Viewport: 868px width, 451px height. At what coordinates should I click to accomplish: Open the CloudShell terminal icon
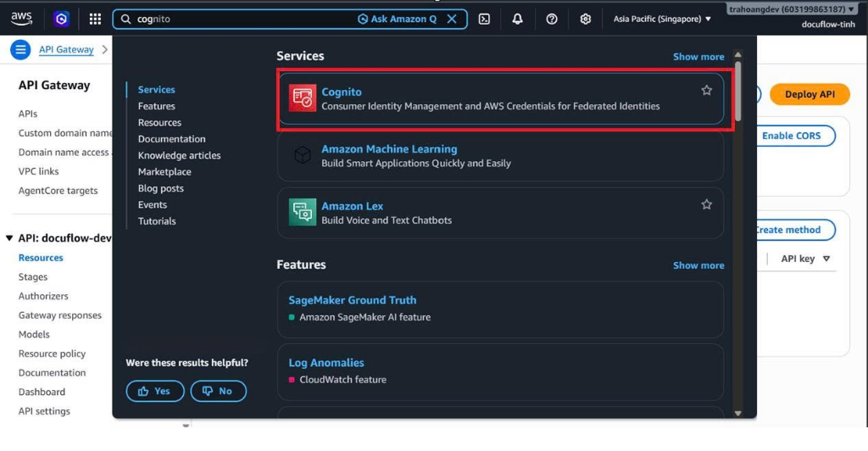(484, 19)
